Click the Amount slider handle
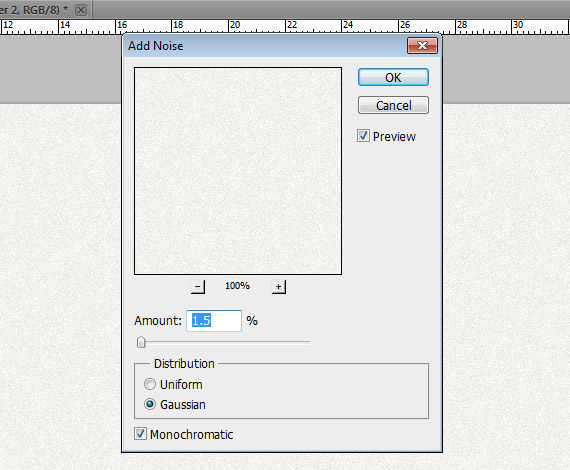This screenshot has height=470, width=570. click(x=141, y=342)
